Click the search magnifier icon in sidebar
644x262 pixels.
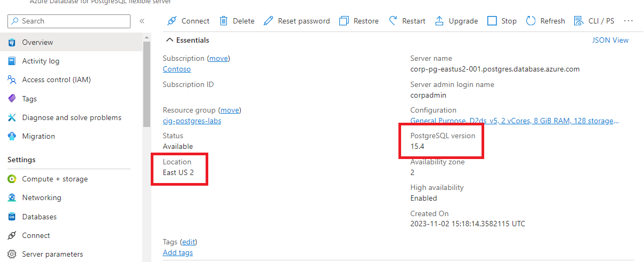15,21
